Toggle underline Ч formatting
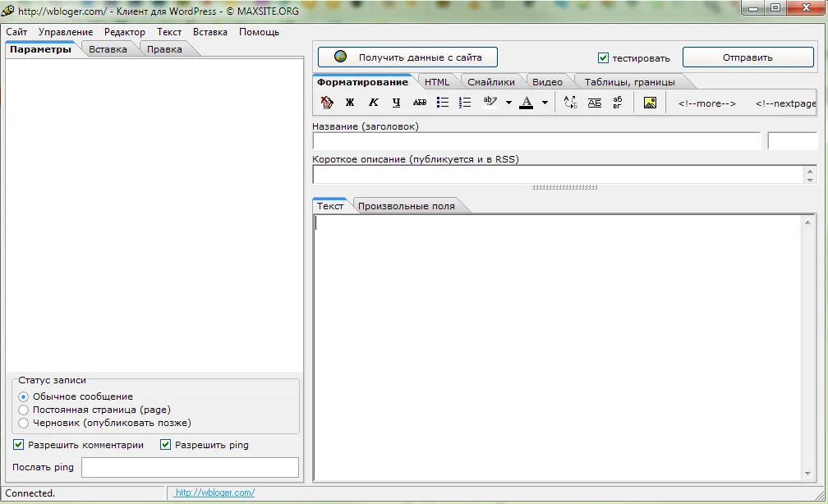 click(x=396, y=103)
